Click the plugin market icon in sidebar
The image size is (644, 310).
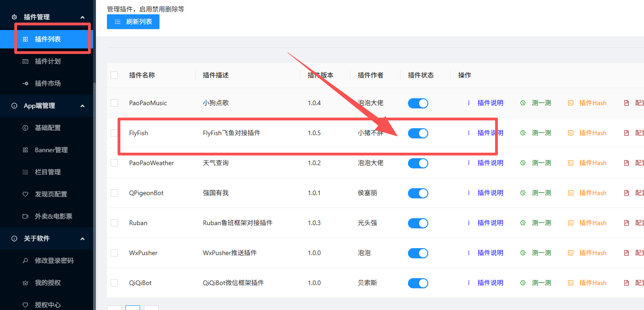[x=25, y=83]
